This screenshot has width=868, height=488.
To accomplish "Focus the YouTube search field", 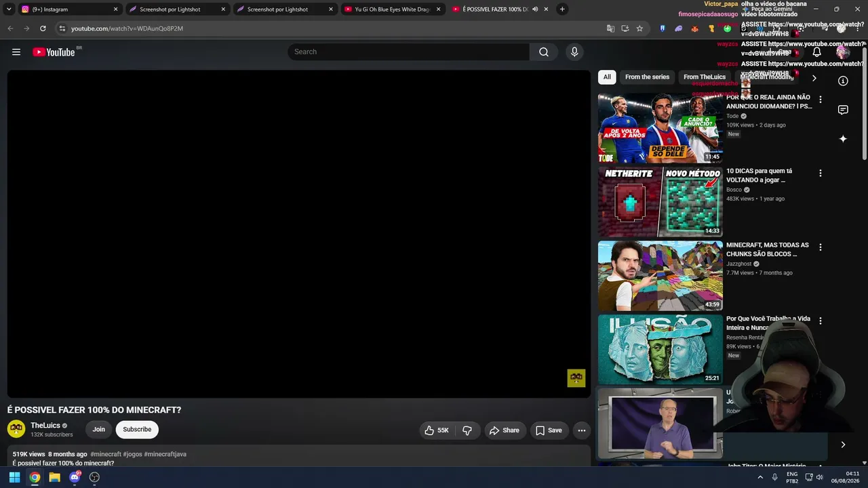I will [x=408, y=52].
